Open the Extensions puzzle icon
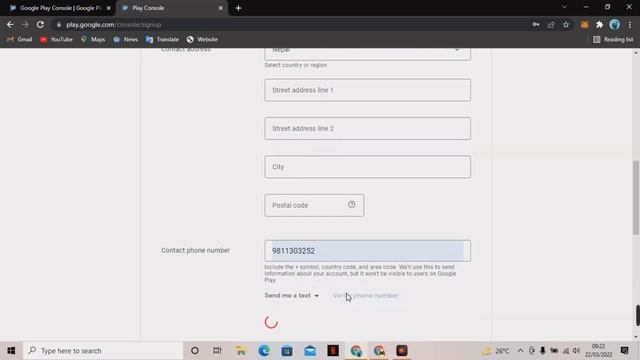640x360 pixels. [x=599, y=25]
